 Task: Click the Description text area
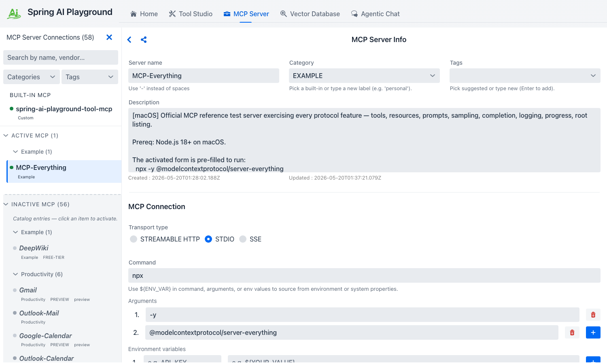[364, 140]
